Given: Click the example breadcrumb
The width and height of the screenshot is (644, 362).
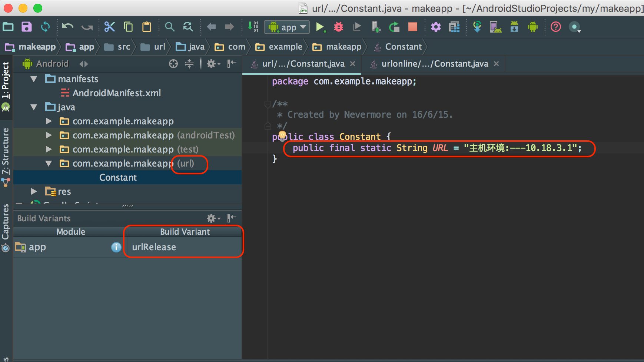Looking at the screenshot, I should (279, 47).
